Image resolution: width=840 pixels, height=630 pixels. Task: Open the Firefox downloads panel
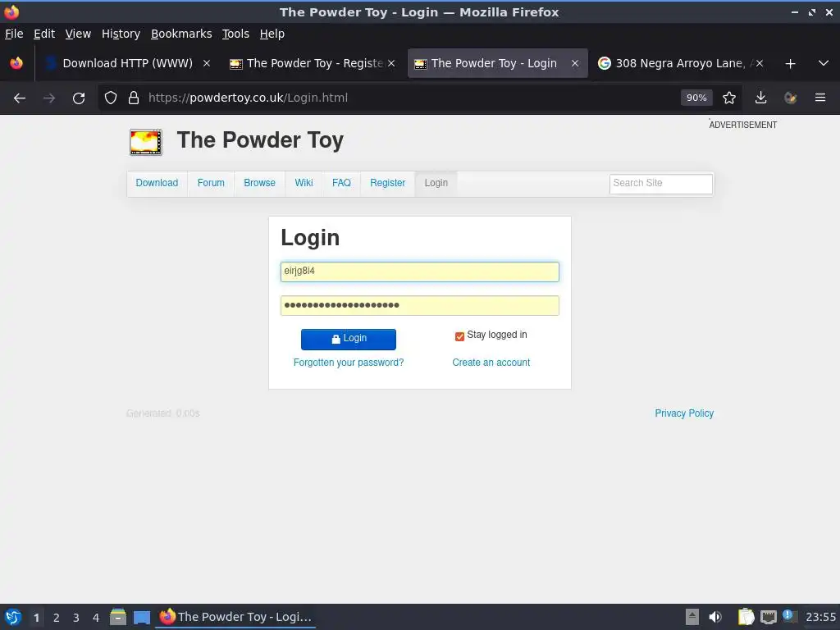point(760,98)
